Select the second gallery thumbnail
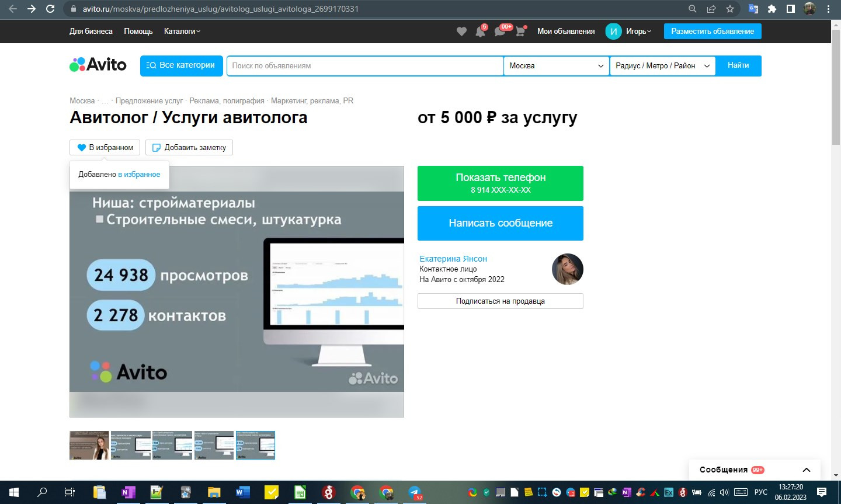Image resolution: width=841 pixels, height=504 pixels. tap(131, 446)
